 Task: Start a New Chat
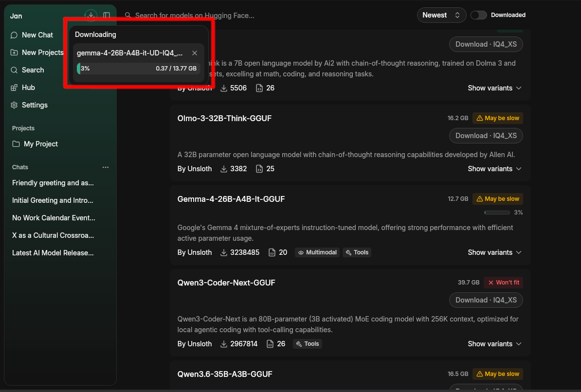(x=37, y=35)
